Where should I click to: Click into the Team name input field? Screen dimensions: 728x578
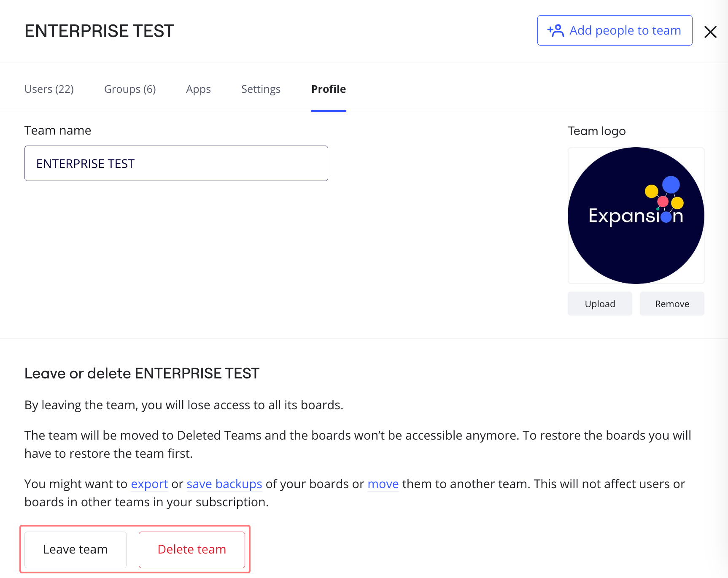click(x=176, y=163)
